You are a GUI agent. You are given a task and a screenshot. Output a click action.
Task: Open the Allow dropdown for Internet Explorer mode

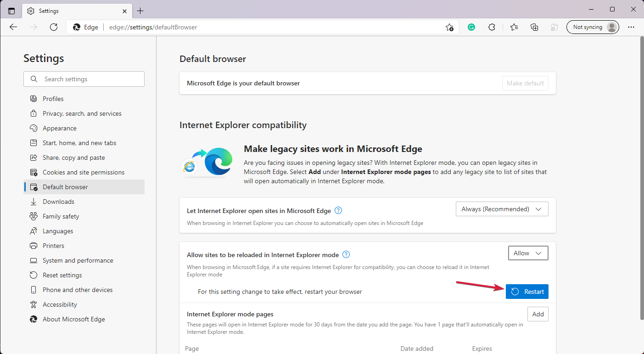[x=528, y=253]
